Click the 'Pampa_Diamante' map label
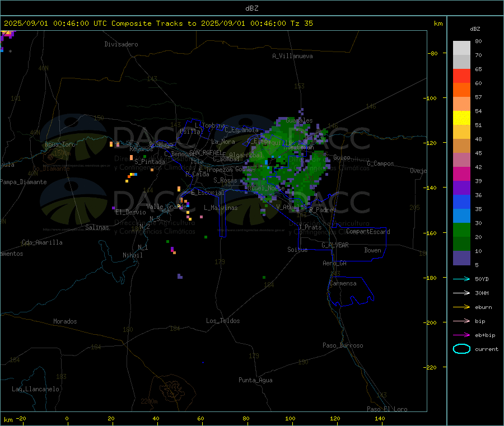This screenshot has width=504, height=426. (24, 182)
